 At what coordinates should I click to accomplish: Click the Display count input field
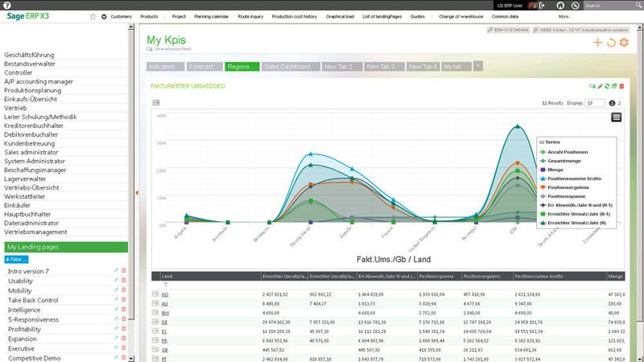coord(595,103)
